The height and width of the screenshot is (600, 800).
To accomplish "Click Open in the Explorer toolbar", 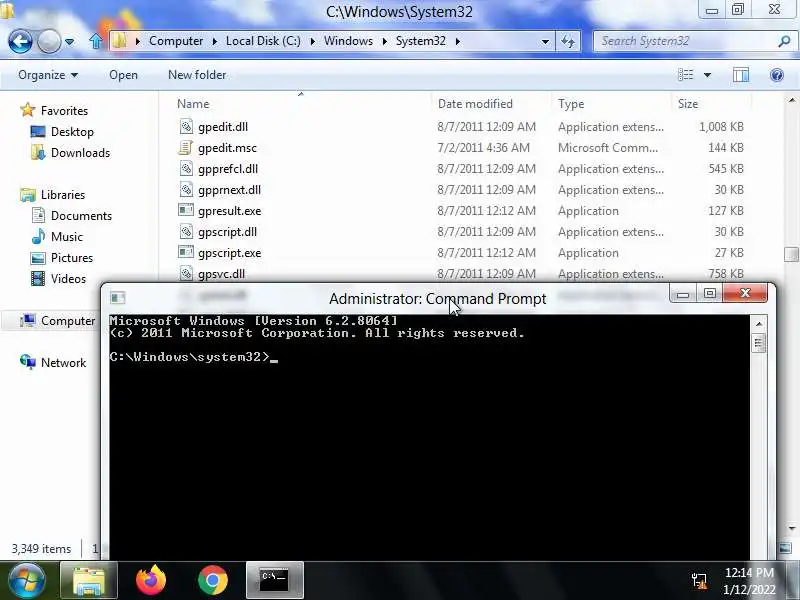I will click(x=123, y=75).
